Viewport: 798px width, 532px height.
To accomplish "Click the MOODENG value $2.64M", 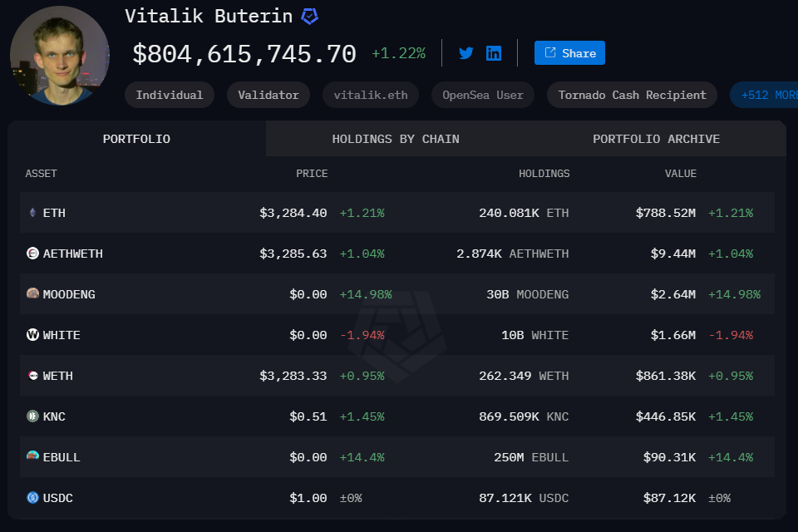I will click(x=672, y=294).
